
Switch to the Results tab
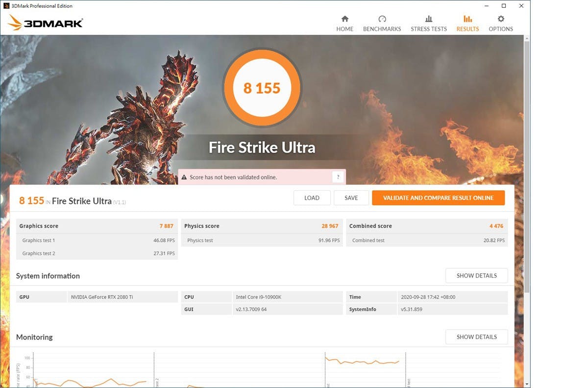[467, 23]
